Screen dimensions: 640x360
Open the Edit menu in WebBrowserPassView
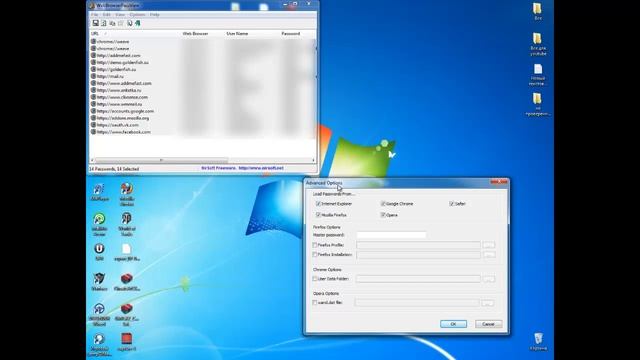pyautogui.click(x=107, y=15)
